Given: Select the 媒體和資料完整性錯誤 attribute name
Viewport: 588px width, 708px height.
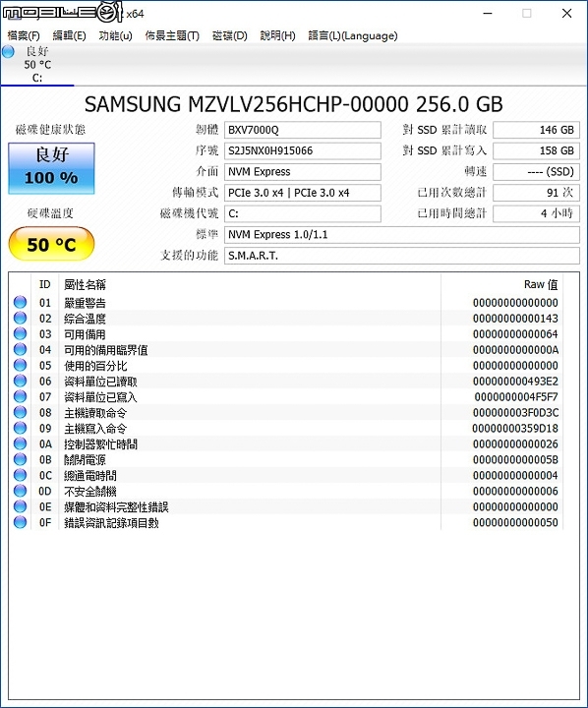Looking at the screenshot, I should point(116,506).
